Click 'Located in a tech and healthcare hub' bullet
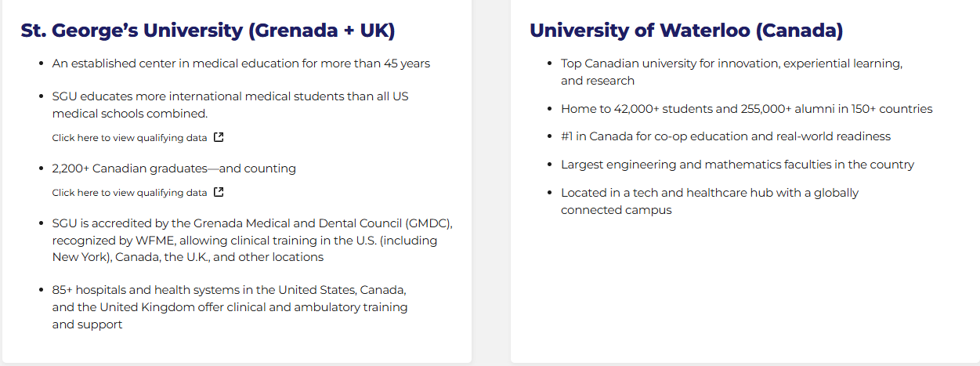Screen dimensions: 980x366 (x=710, y=201)
